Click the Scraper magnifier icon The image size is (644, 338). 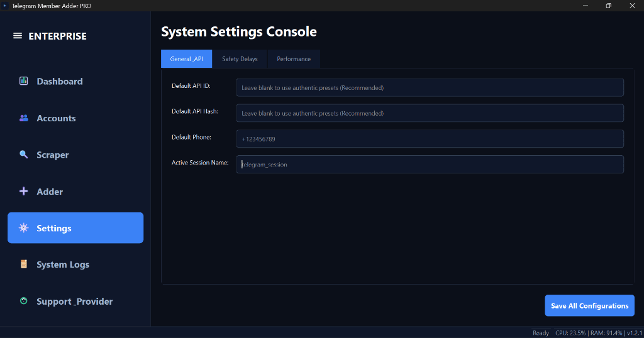(24, 155)
